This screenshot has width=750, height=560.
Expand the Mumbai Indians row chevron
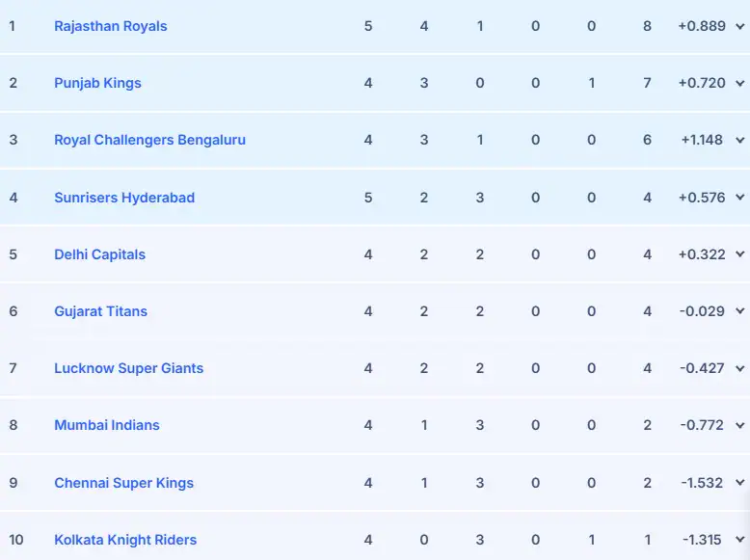[739, 425]
